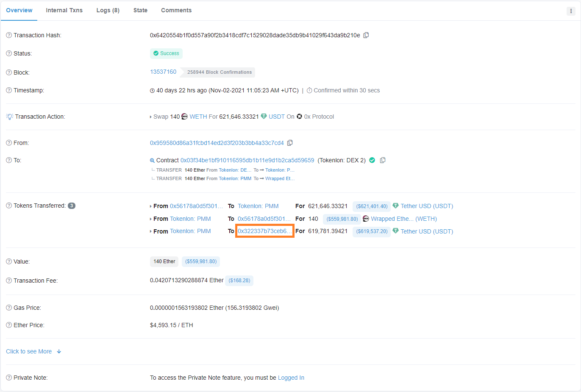Click help icon beside From label
The image size is (581, 392).
pyautogui.click(x=9, y=143)
